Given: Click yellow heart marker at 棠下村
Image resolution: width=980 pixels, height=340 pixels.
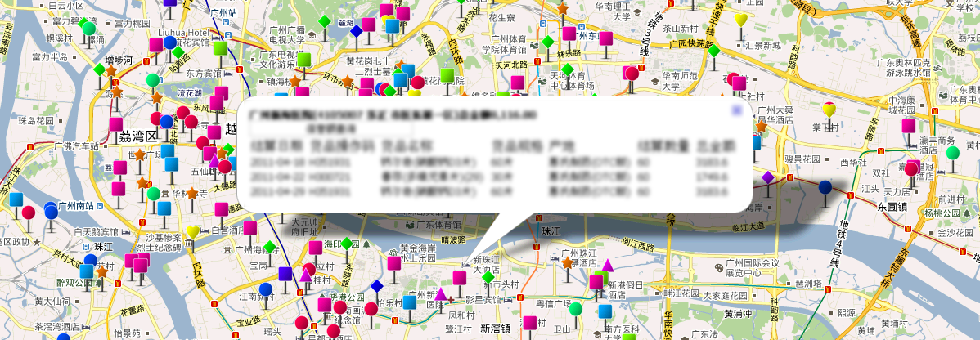Looking at the screenshot, I should click(829, 110).
